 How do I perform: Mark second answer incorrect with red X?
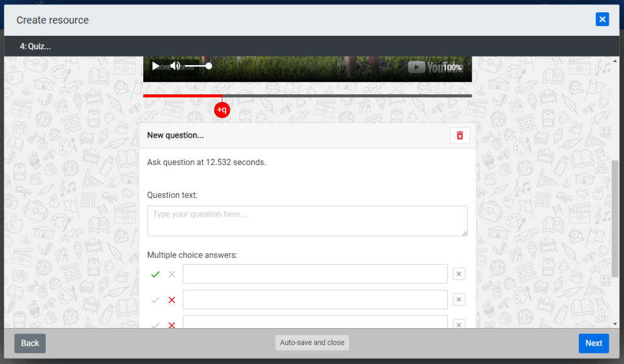click(172, 300)
